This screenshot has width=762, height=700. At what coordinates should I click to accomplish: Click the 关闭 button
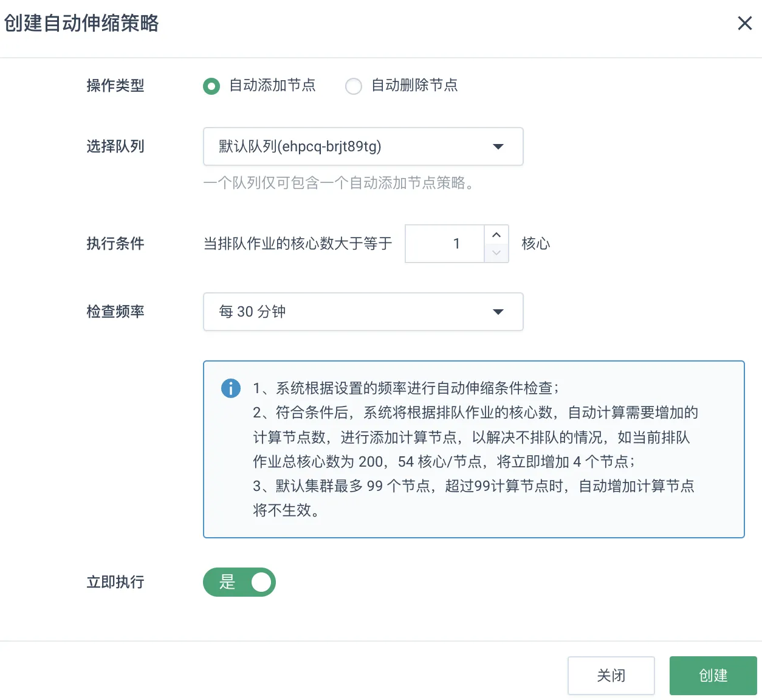(x=611, y=676)
